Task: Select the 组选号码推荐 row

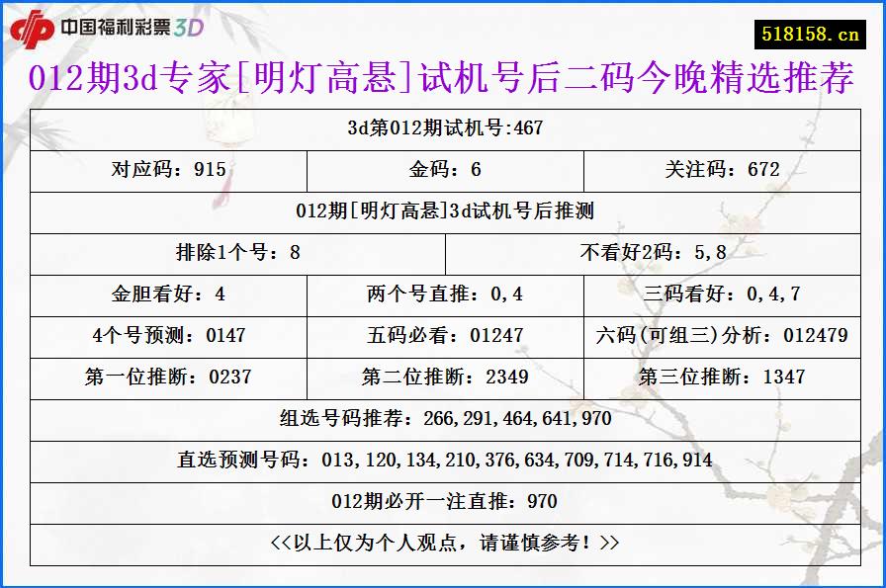Action: [x=443, y=419]
